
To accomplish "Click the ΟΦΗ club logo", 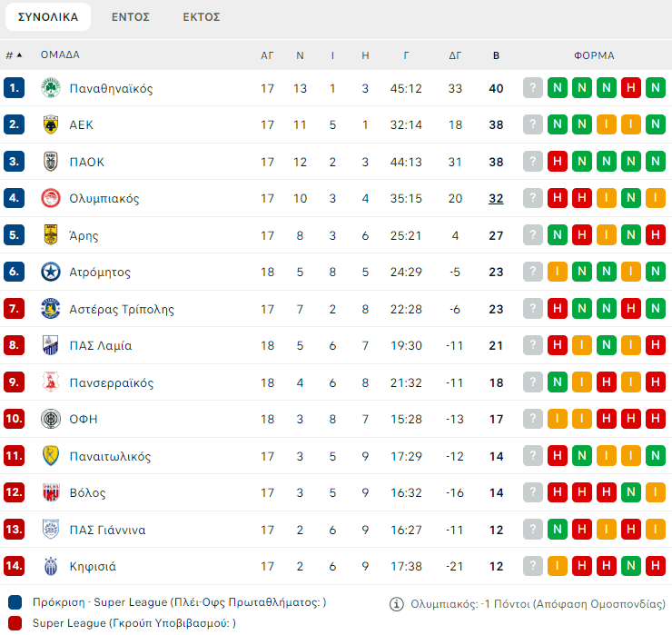I will [50, 419].
